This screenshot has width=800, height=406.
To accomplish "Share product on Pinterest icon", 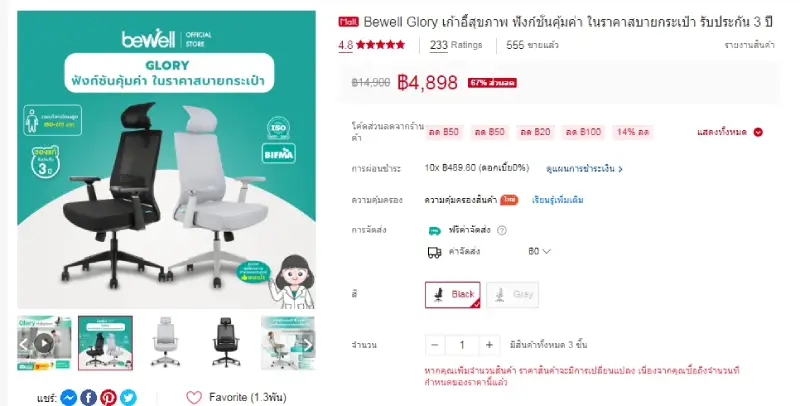I will [x=108, y=397].
